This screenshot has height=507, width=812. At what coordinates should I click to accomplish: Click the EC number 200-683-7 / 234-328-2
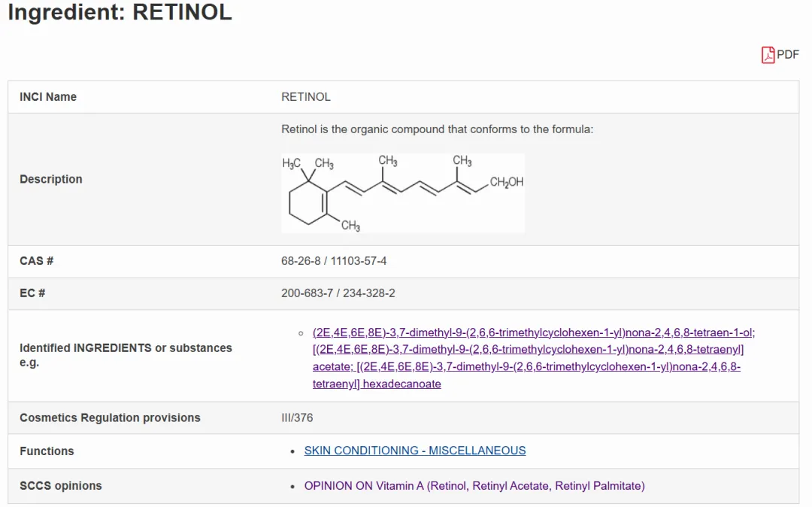click(338, 293)
